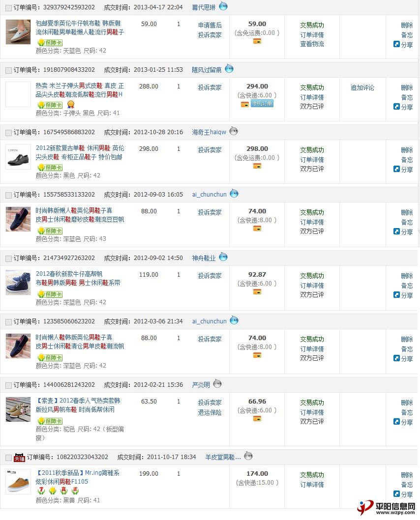Click 退运保险 on the 索麦 canvas shoe order
Screen dimensions: 420x520
pos(210,412)
